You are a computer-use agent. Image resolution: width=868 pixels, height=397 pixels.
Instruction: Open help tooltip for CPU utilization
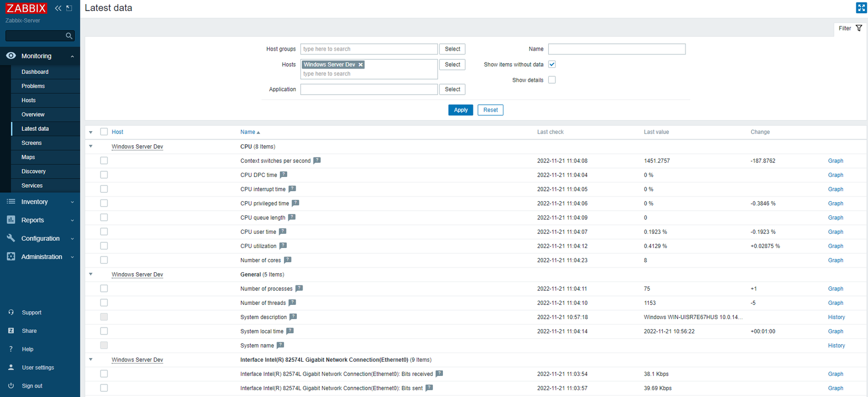coord(283,246)
